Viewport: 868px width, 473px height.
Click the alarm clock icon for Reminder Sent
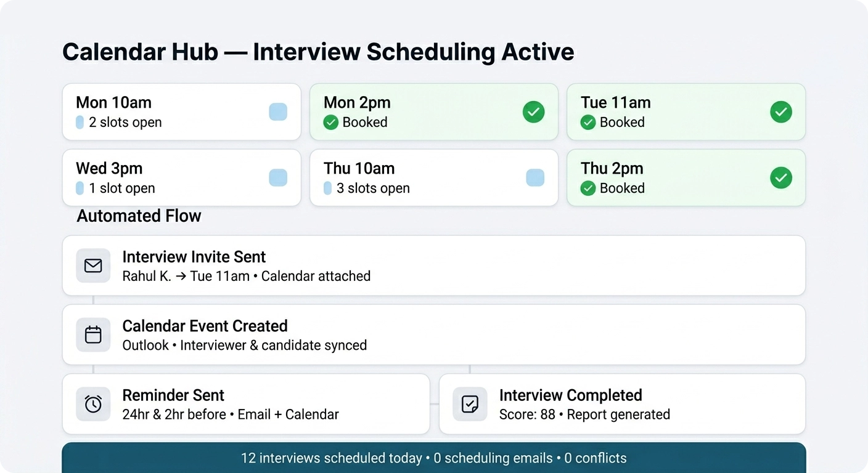[93, 404]
